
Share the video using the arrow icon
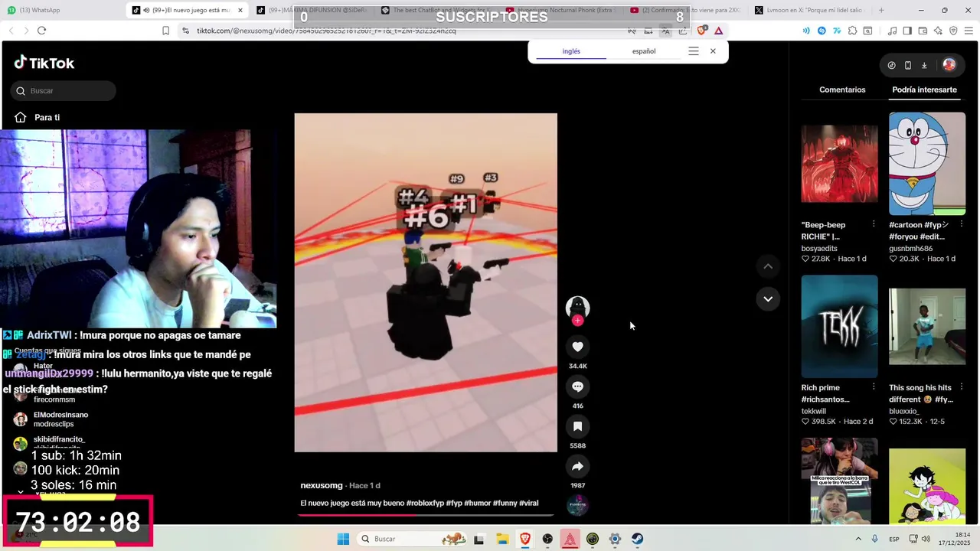point(577,466)
